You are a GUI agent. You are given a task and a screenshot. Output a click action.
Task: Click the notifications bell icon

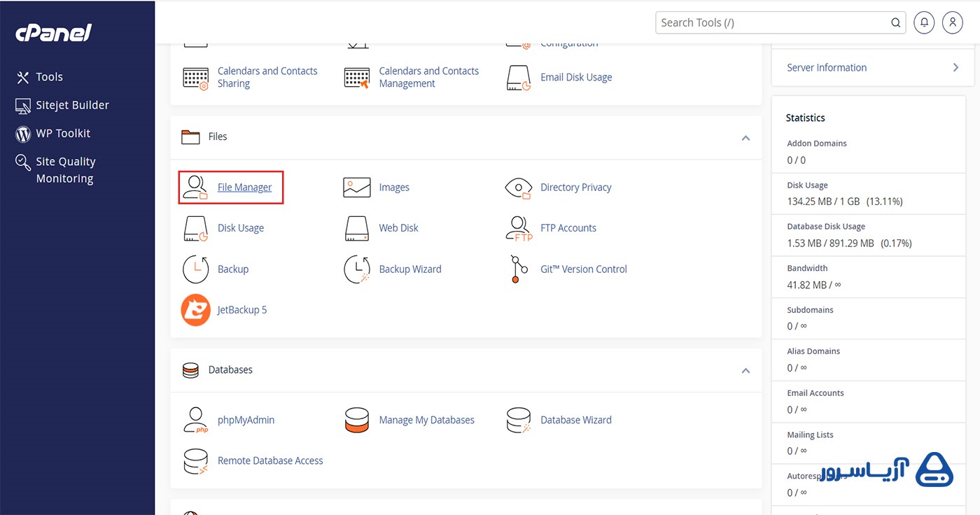[924, 22]
